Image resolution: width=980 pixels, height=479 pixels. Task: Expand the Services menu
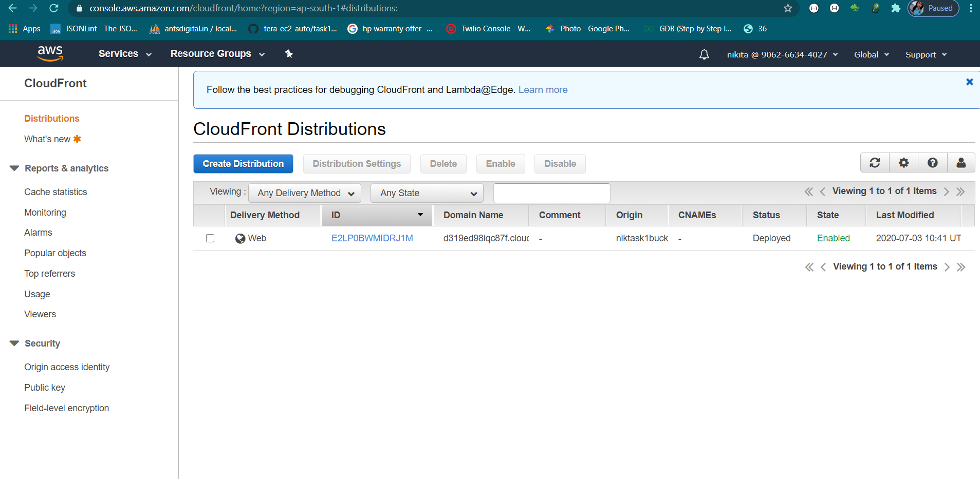click(125, 53)
